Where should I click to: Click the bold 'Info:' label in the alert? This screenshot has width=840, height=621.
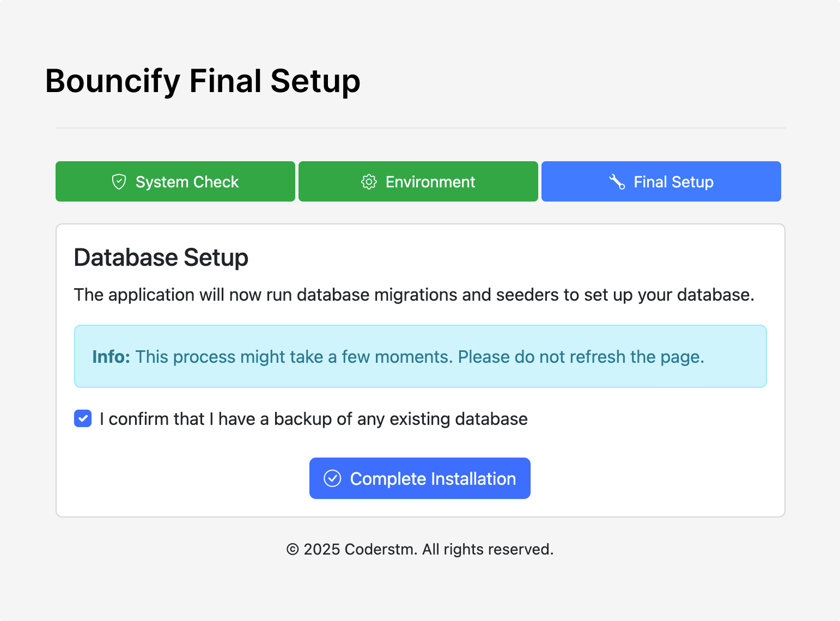pos(111,357)
